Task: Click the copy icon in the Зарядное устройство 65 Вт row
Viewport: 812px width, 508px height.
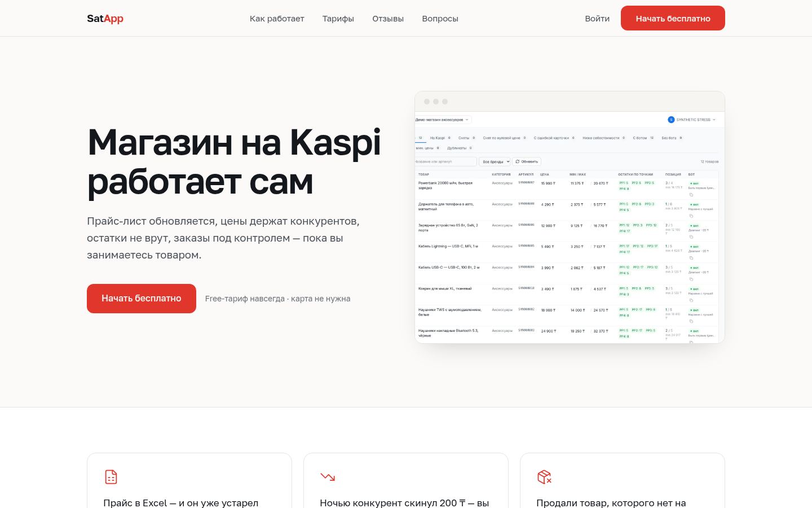Action: (x=691, y=237)
